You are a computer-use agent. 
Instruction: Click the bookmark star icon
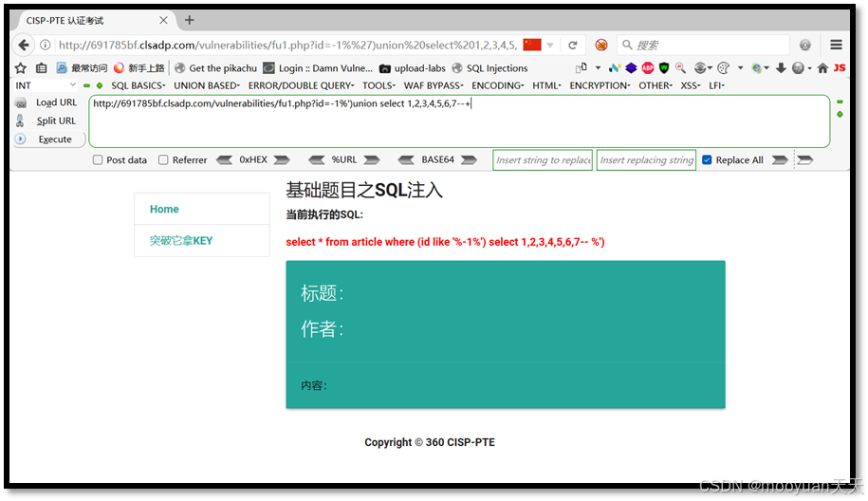pos(21,68)
